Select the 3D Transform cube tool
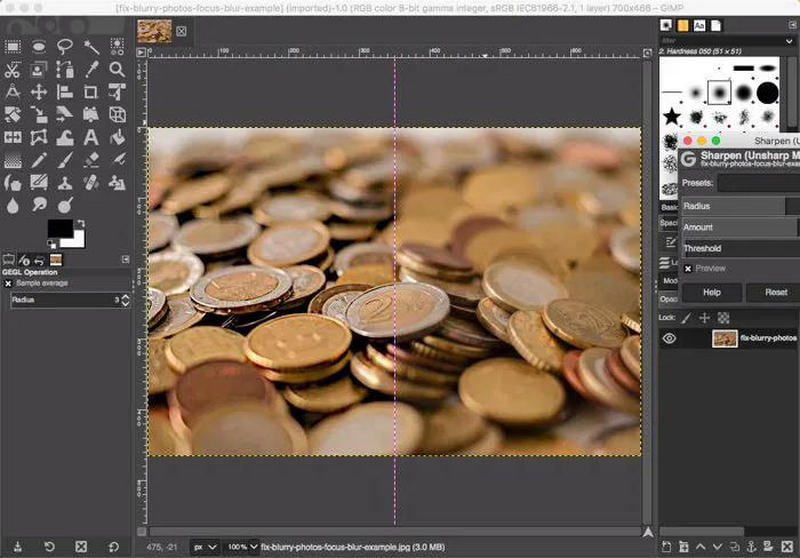 (x=117, y=115)
